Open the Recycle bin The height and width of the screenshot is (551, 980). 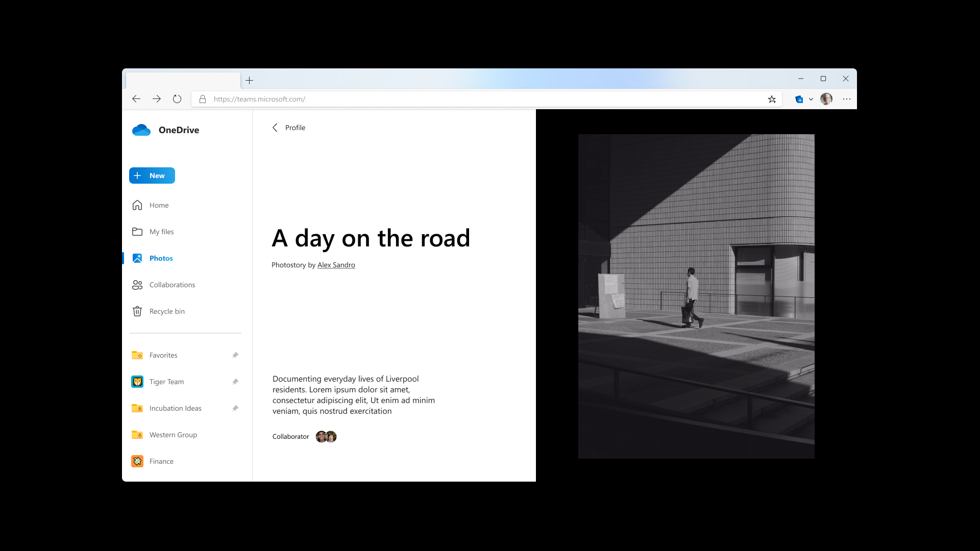[x=167, y=311]
